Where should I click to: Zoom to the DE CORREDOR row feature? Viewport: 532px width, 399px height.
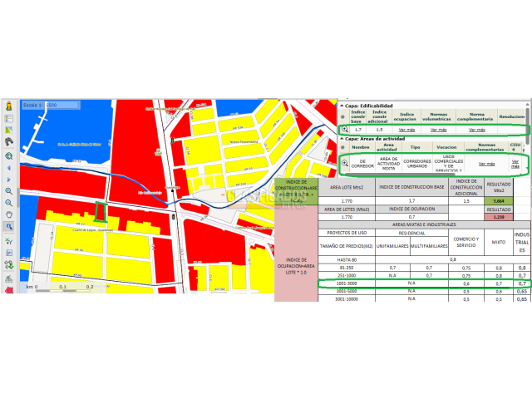[345, 162]
